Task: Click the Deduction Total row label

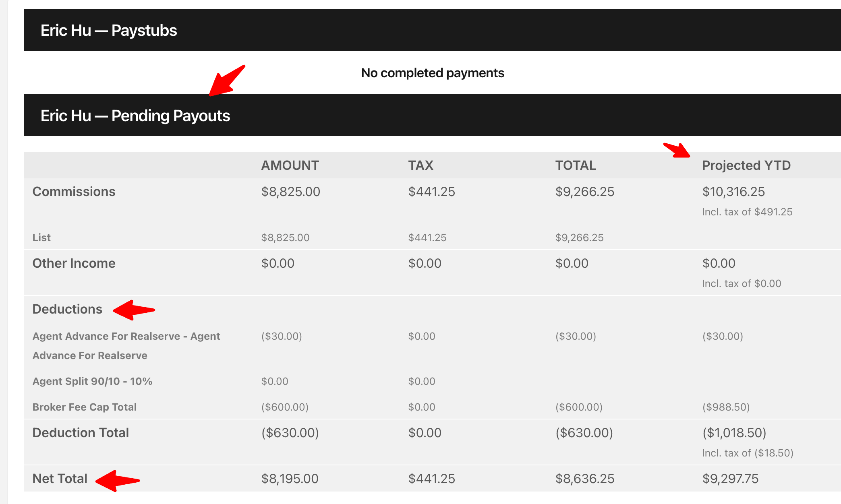Action: pyautogui.click(x=81, y=433)
